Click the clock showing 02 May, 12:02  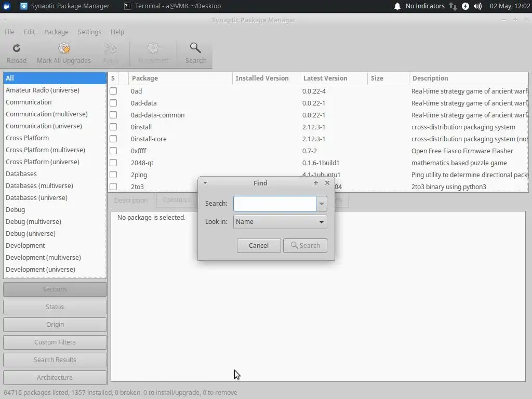tap(510, 6)
